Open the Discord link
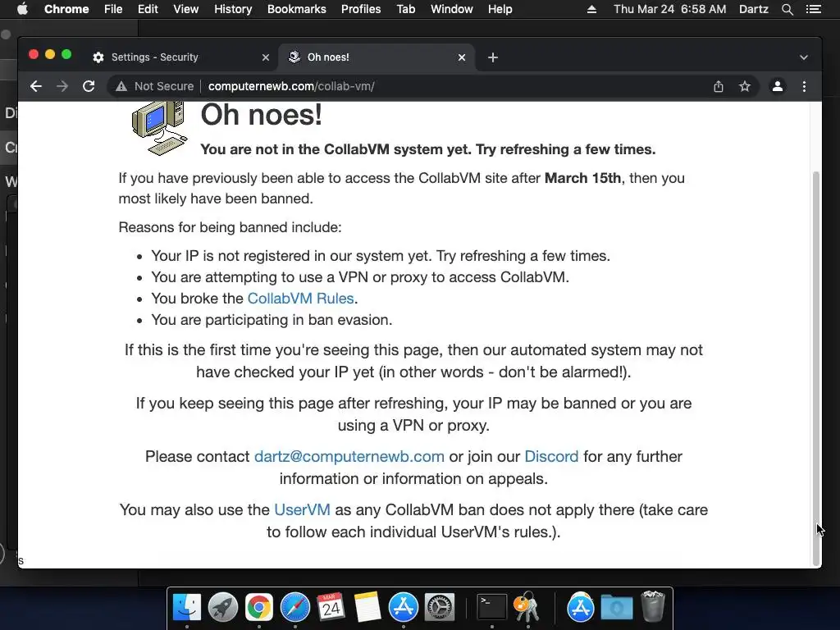Screen dimensions: 840x630 click(551, 456)
